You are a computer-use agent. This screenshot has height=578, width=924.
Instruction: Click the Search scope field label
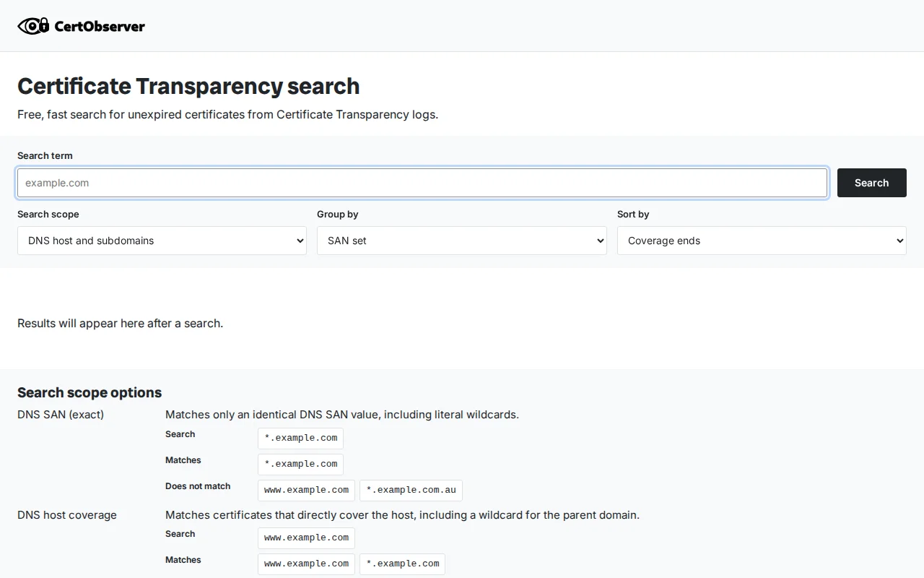48,214
